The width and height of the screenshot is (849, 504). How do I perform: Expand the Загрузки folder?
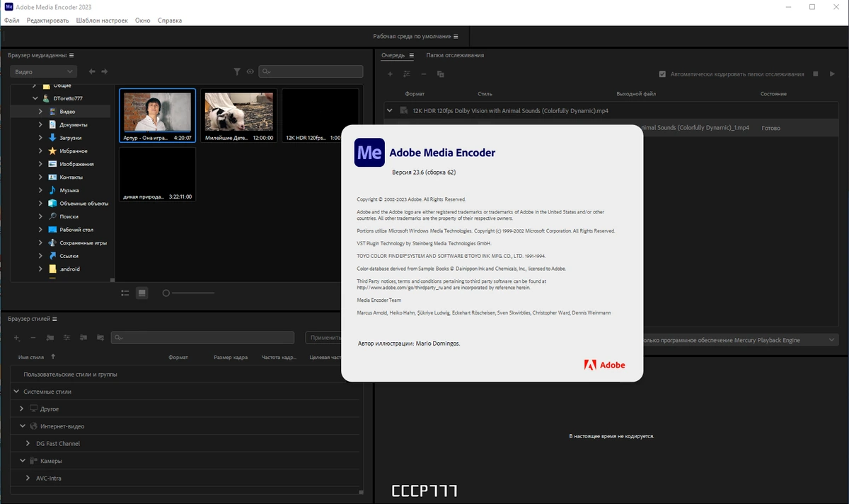[42, 138]
